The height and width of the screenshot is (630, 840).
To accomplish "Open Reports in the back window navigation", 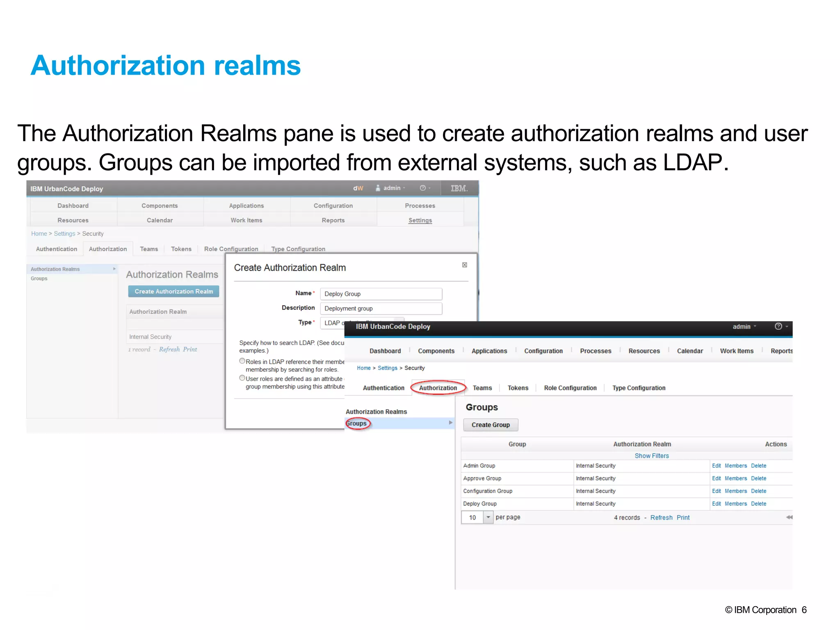I will [333, 220].
